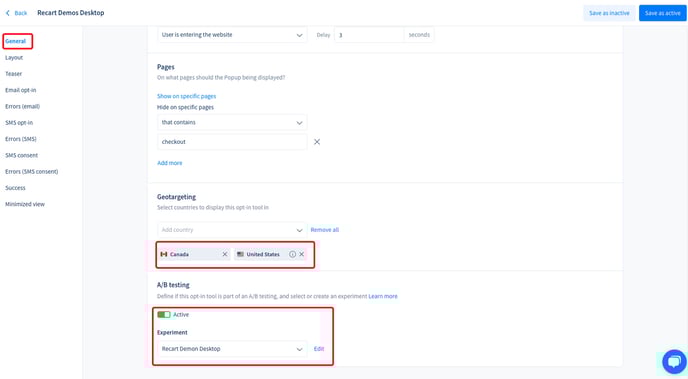This screenshot has width=688, height=379.
Task: Click Remove all countries link
Action: click(325, 230)
